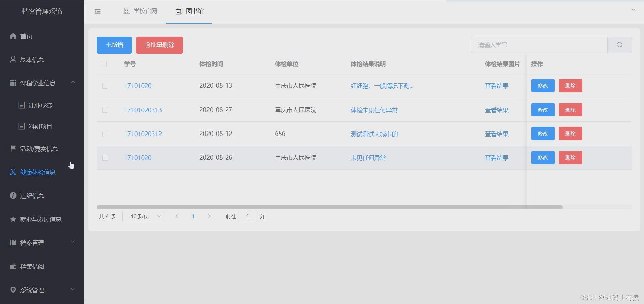Open 查看结果 link for 2020-08-13 row
Viewport: 644px width, 304px height.
point(496,86)
